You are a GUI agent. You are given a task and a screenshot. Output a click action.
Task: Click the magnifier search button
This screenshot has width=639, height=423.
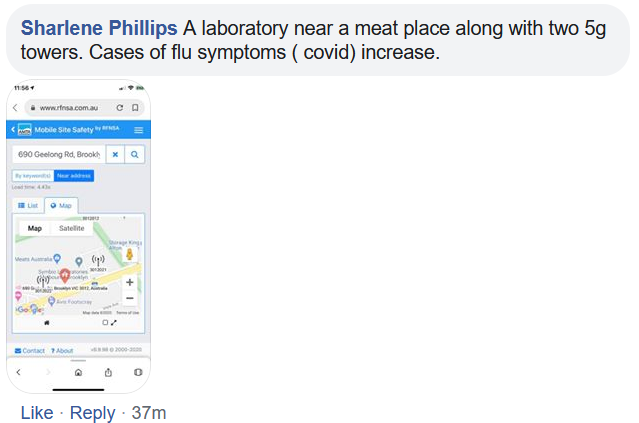pos(134,154)
